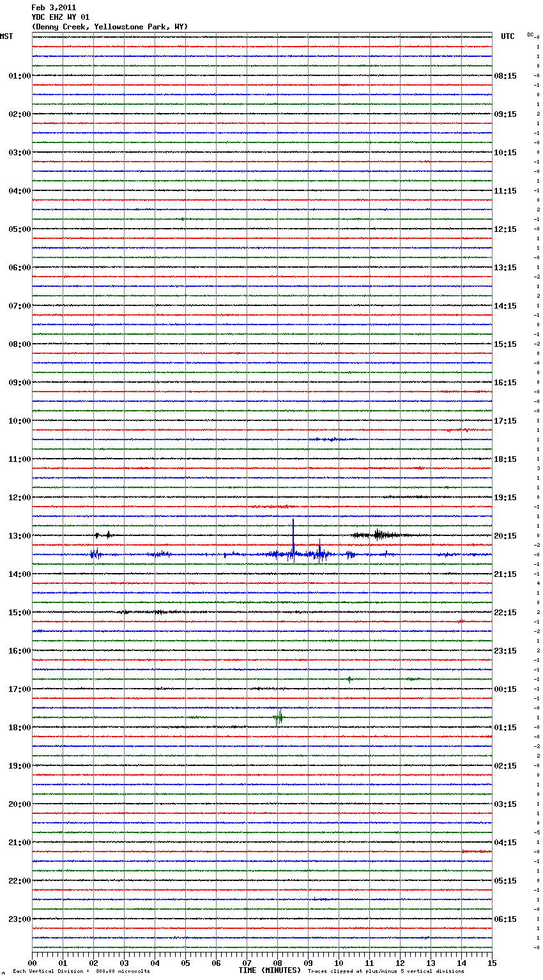
Task: Select the "11:00" MST hour label
Action: click(20, 459)
